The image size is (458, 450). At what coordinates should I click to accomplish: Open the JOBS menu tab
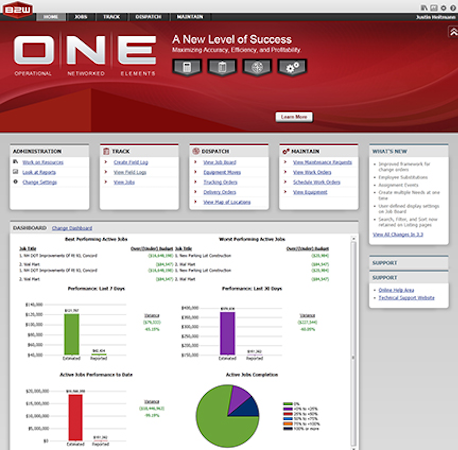(x=81, y=17)
